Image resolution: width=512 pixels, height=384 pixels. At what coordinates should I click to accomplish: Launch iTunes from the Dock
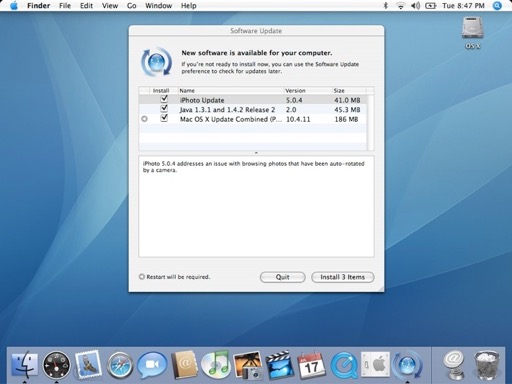(x=216, y=365)
